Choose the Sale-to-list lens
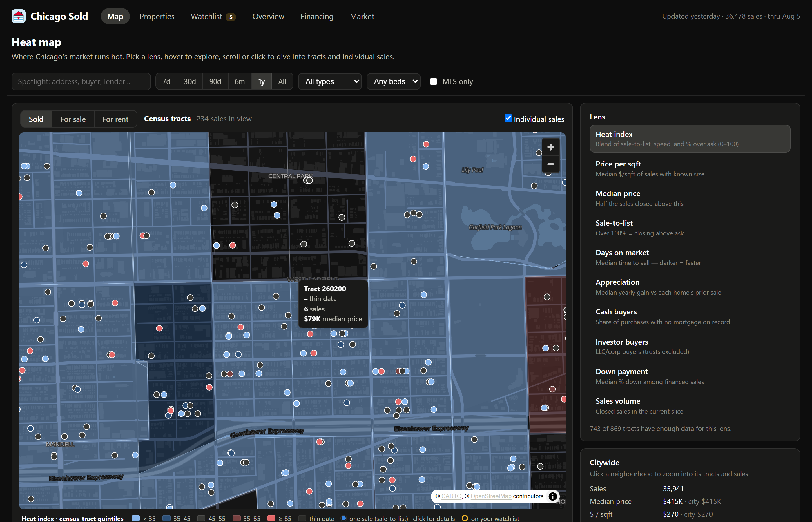The image size is (812, 522). point(690,228)
